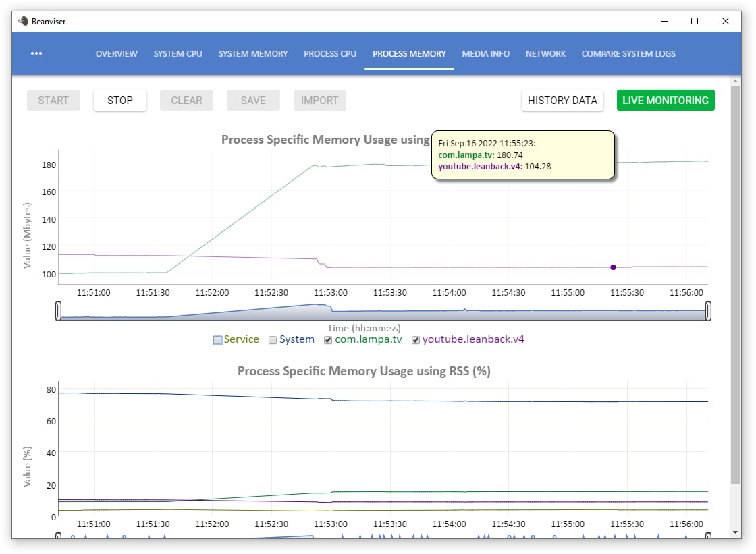Switch to the Network tab

[x=545, y=54]
